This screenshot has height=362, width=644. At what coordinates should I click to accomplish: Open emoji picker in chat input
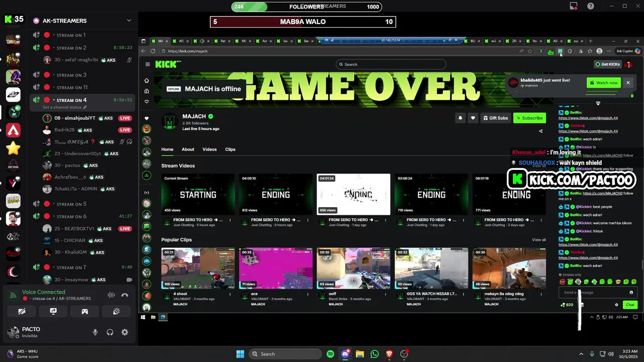[631, 293]
